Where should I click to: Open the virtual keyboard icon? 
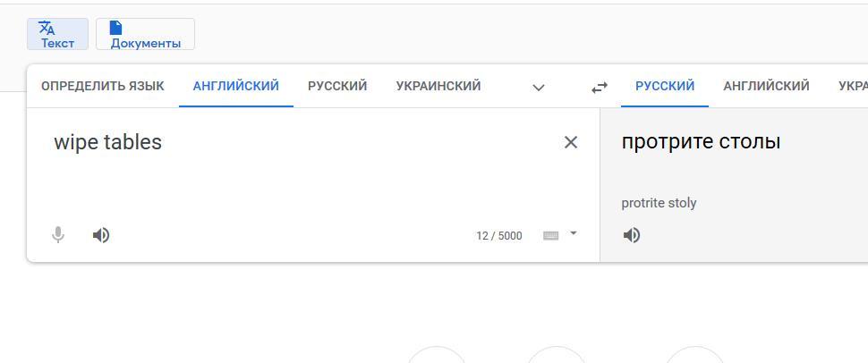[551, 235]
